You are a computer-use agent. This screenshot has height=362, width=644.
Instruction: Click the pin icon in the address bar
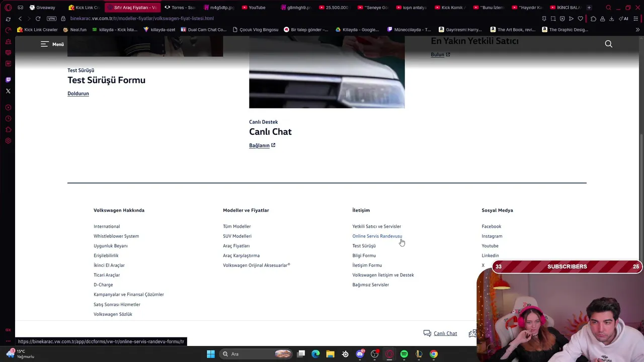(544, 19)
